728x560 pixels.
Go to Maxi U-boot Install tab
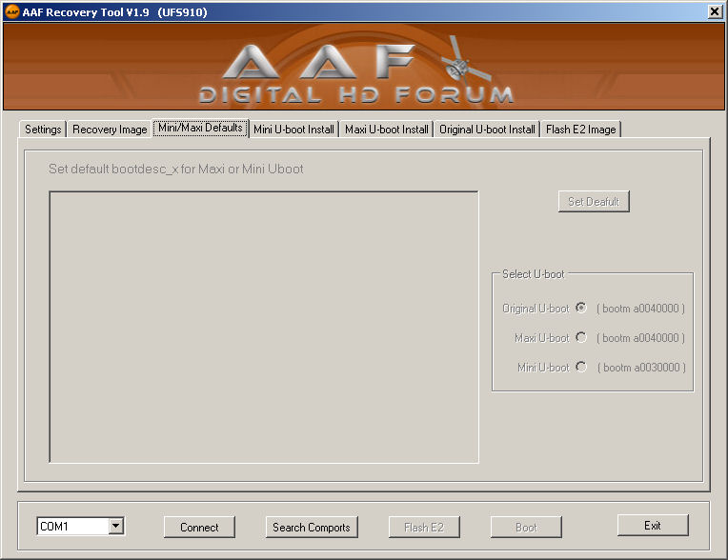[386, 130]
